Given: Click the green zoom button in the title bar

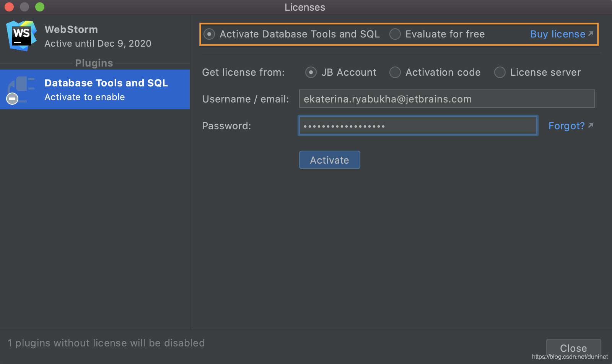Looking at the screenshot, I should tap(39, 6).
